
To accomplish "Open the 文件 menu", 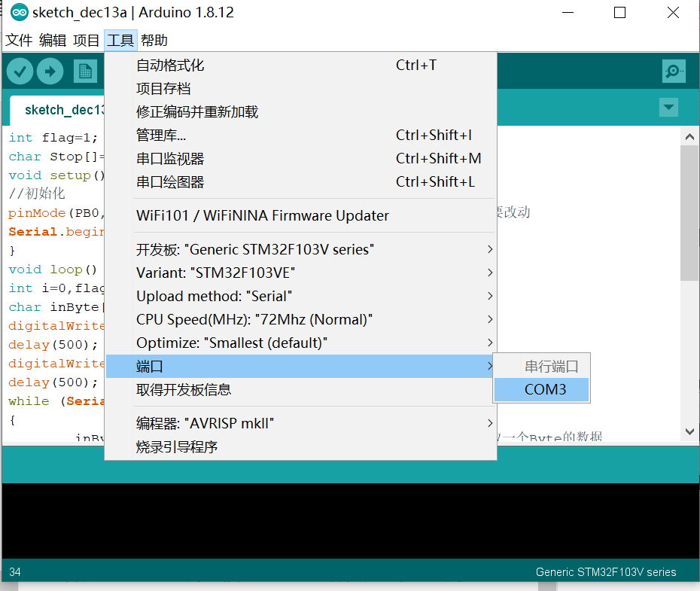I will pos(19,40).
